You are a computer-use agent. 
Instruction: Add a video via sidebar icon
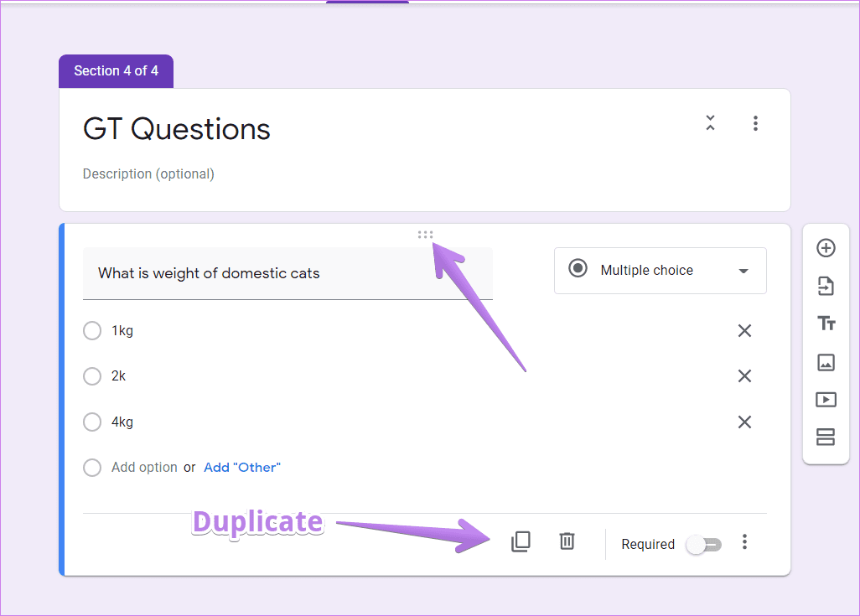pyautogui.click(x=826, y=399)
